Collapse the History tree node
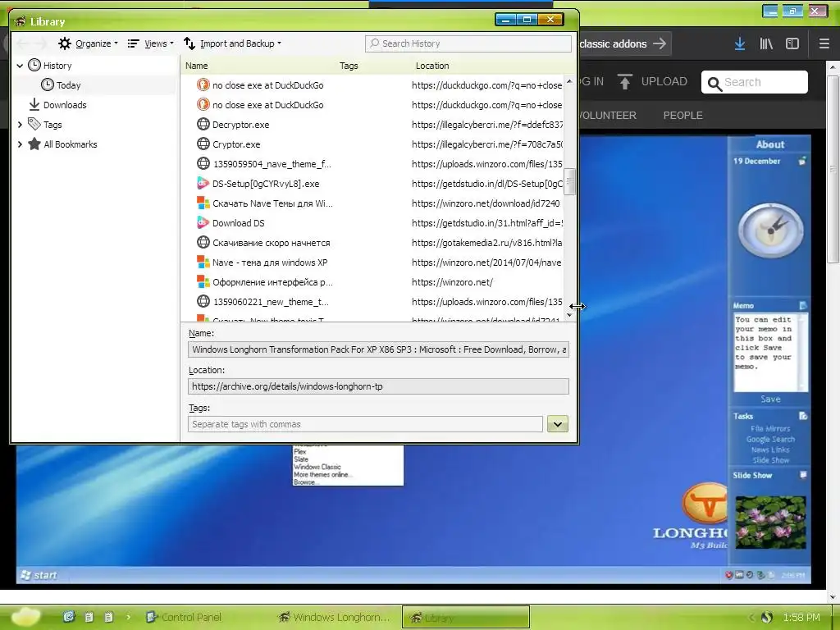 (x=20, y=66)
